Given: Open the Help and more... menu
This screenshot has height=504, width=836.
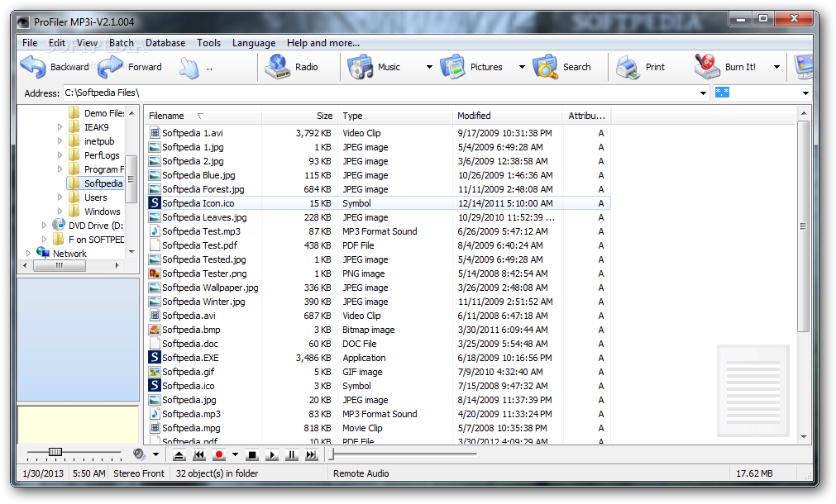Looking at the screenshot, I should [323, 43].
